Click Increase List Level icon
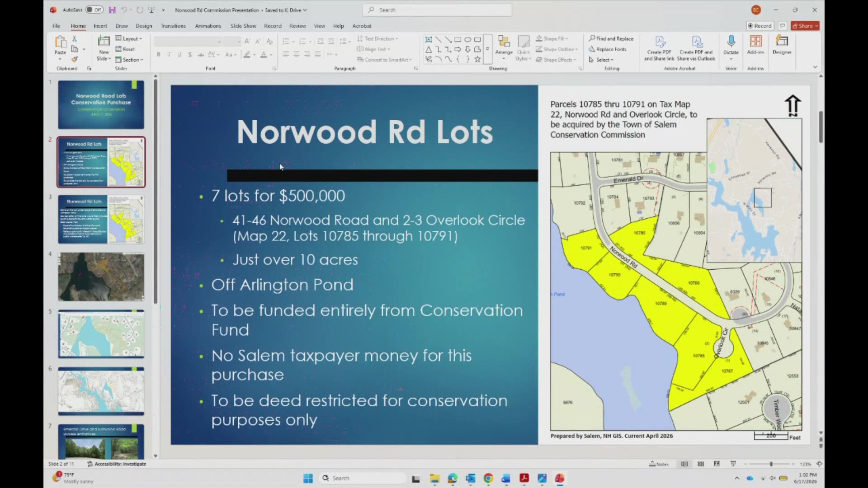This screenshot has width=868, height=488. coord(331,42)
